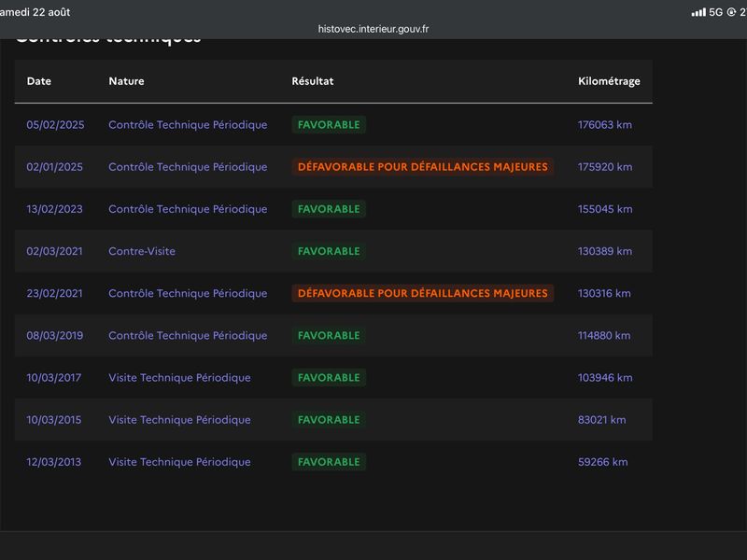Screen dimensions: 747x560
Task: Click Visite Technique Périodique in 10/03/2017 row
Action: (179, 378)
